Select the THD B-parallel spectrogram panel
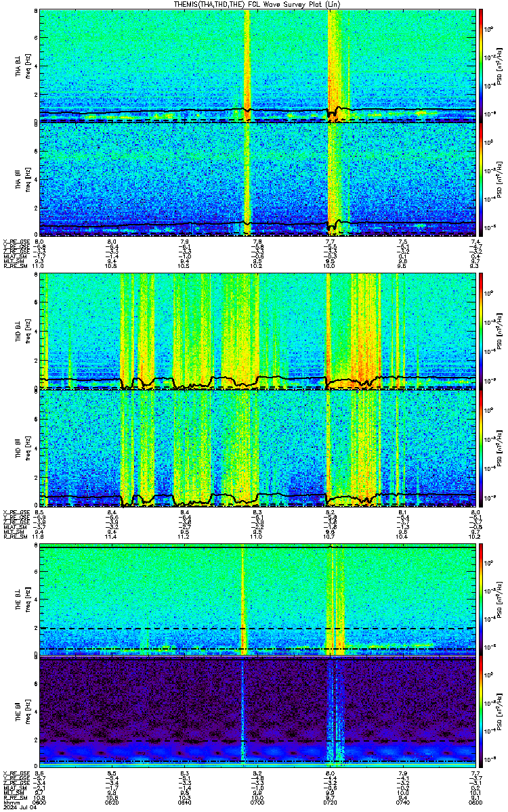Viewport: 508px width, 812px height. click(257, 449)
